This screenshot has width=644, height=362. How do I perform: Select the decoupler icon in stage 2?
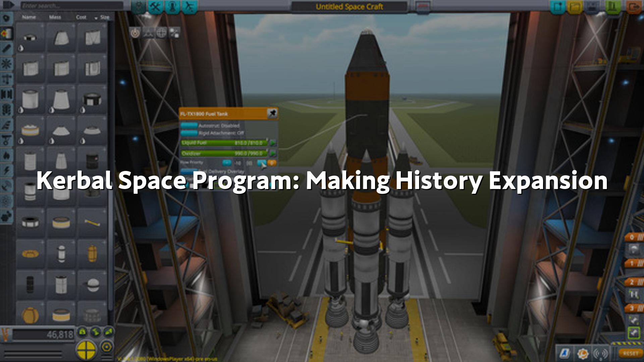point(633,295)
